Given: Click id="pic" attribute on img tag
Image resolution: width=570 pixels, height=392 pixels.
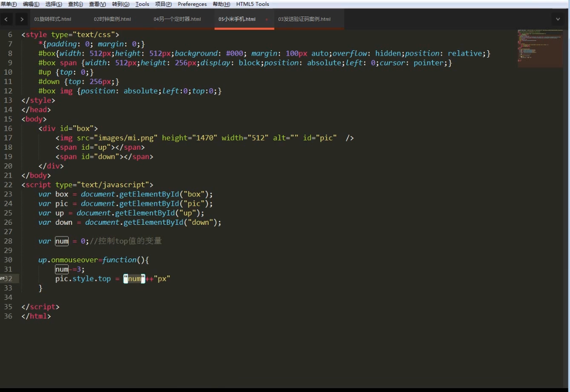Looking at the screenshot, I should (x=320, y=138).
